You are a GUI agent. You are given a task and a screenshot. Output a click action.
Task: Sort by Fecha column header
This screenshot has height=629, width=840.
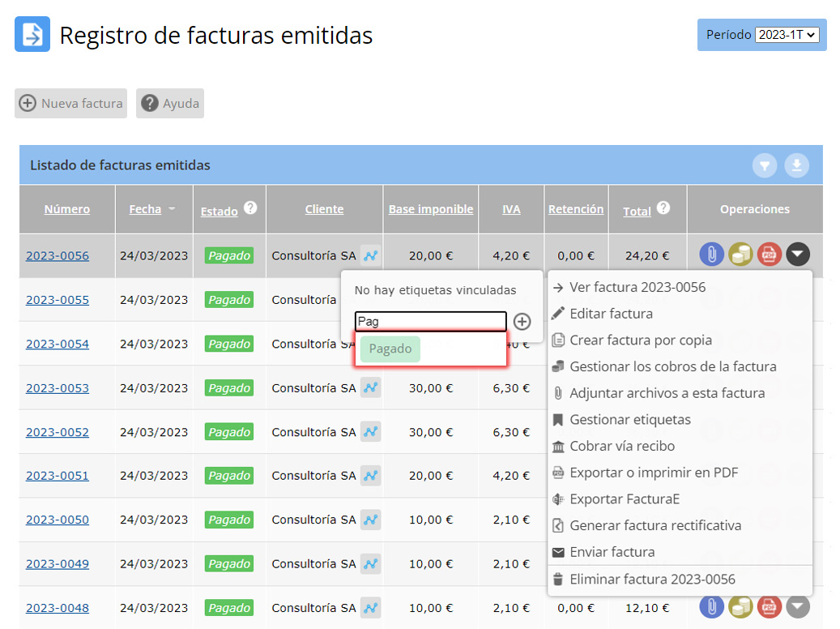pos(145,209)
